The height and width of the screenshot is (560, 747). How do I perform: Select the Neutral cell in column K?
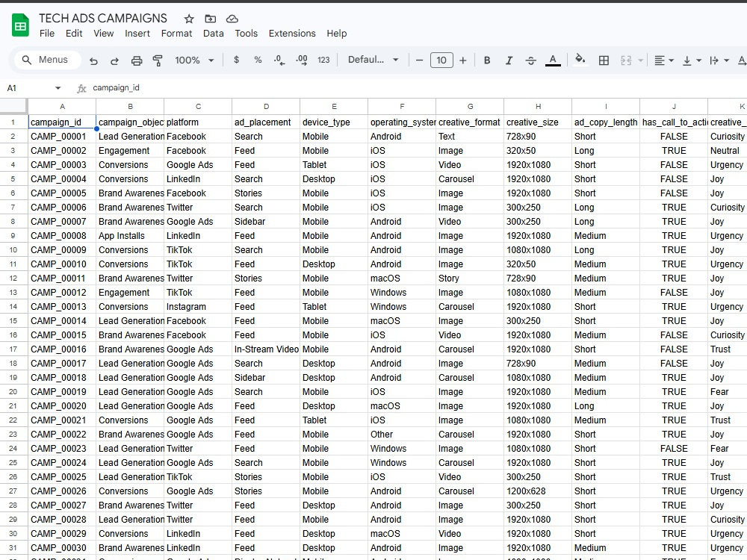tap(727, 151)
